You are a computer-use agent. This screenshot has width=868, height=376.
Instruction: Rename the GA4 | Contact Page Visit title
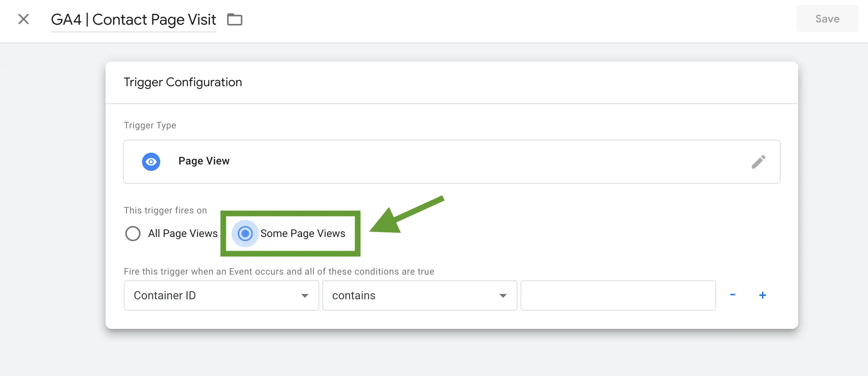coord(134,20)
